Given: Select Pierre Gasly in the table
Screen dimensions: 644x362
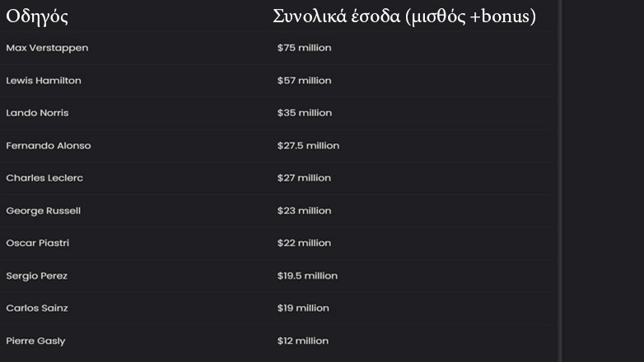Looking at the screenshot, I should coord(35,341).
